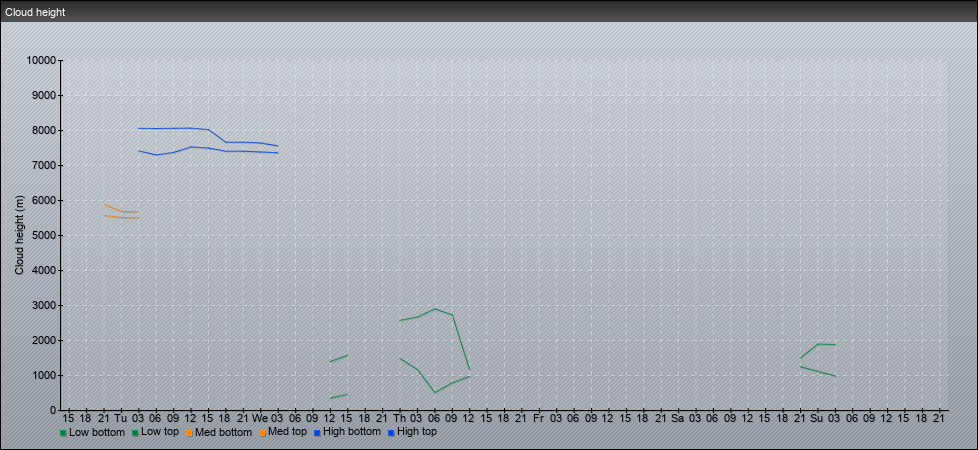Image resolution: width=978 pixels, height=450 pixels.
Task: Click the Sa day label on x-axis
Action: pyautogui.click(x=678, y=419)
